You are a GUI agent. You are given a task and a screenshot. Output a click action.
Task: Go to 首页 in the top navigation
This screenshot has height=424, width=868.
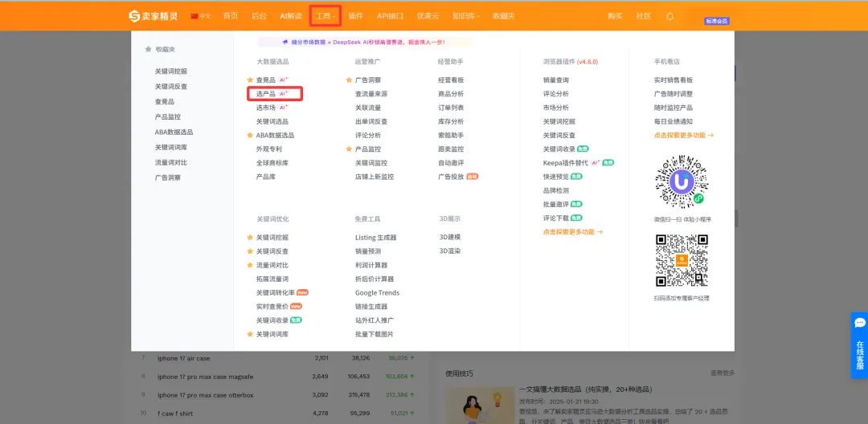tap(231, 16)
